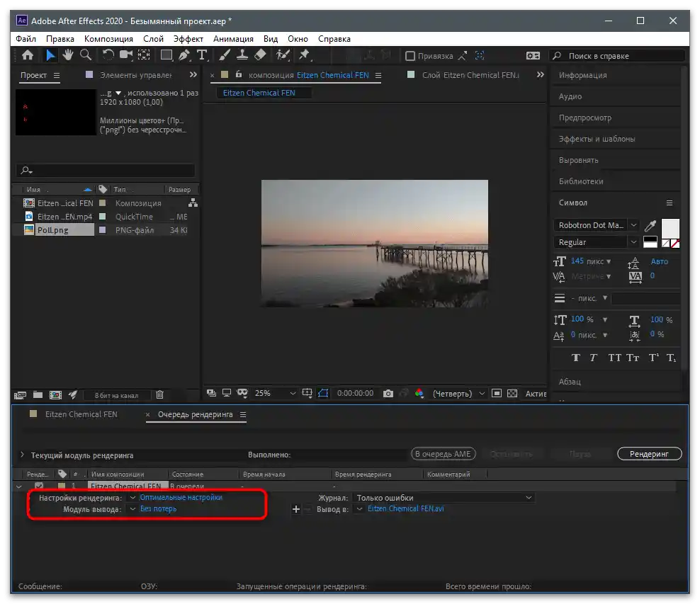Select the Roto Brush tool
Screen dimensions: 700x604
[x=283, y=55]
